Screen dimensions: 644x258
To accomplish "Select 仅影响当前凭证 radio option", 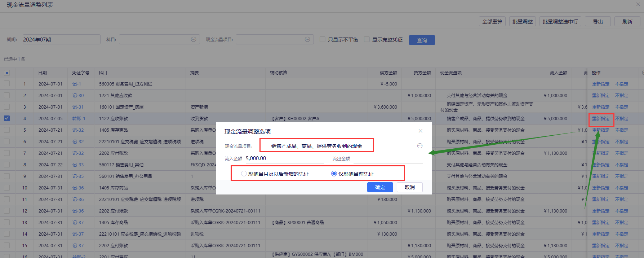I will pyautogui.click(x=334, y=174).
